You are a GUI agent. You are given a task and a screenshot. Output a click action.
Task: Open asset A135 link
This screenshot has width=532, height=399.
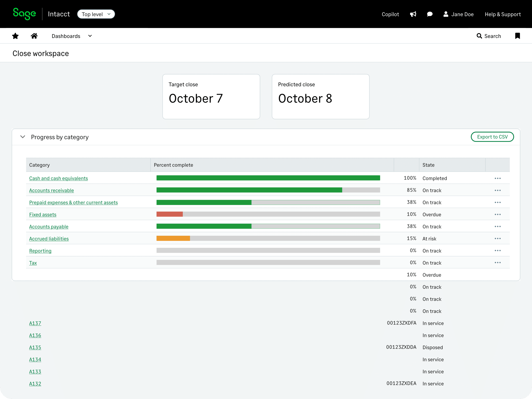click(x=35, y=347)
